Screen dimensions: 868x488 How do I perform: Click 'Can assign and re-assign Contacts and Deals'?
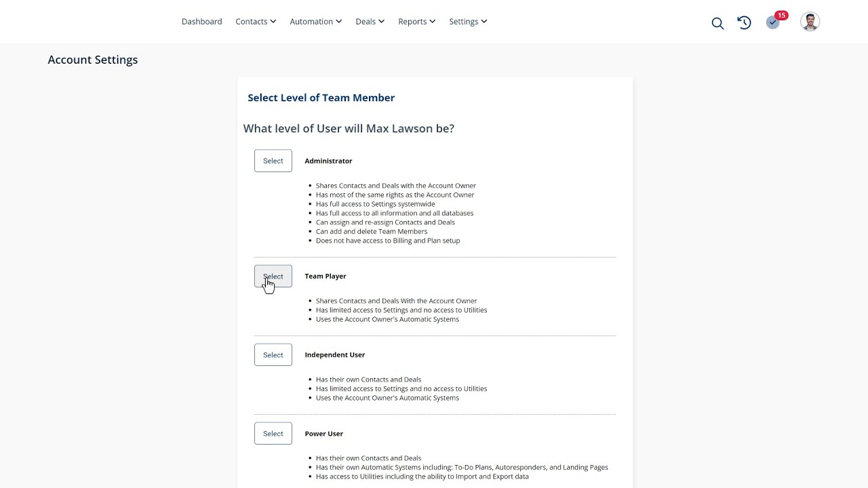[385, 222]
